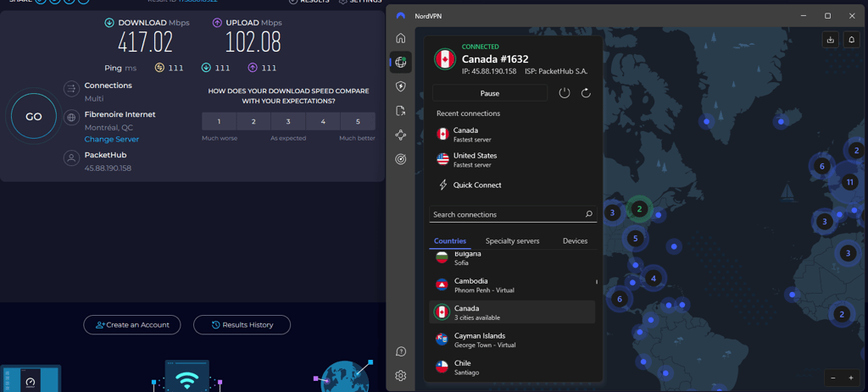Click the disconnect power icon

click(564, 93)
